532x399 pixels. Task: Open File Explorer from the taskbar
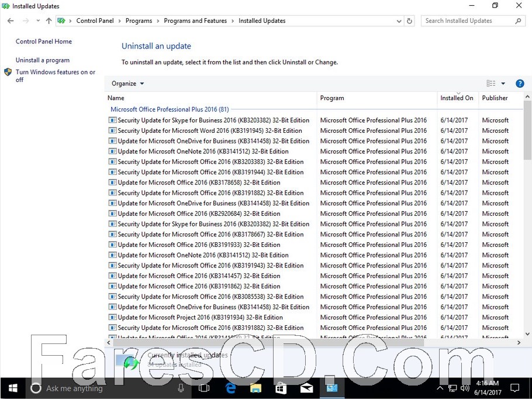click(x=256, y=388)
